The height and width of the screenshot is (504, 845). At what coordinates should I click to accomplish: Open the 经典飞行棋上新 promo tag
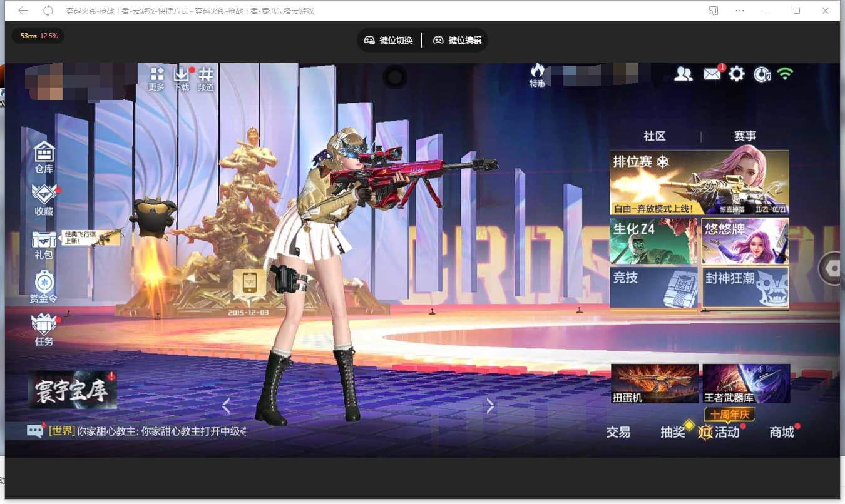(x=90, y=238)
